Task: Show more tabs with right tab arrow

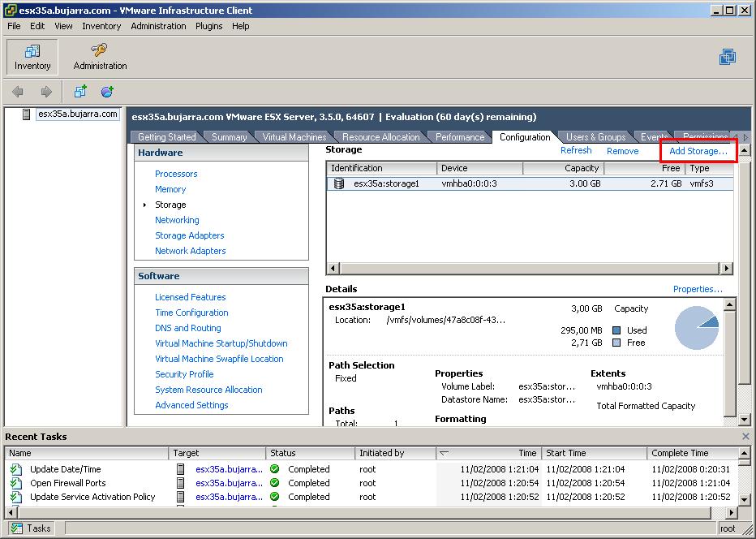Action: point(746,137)
